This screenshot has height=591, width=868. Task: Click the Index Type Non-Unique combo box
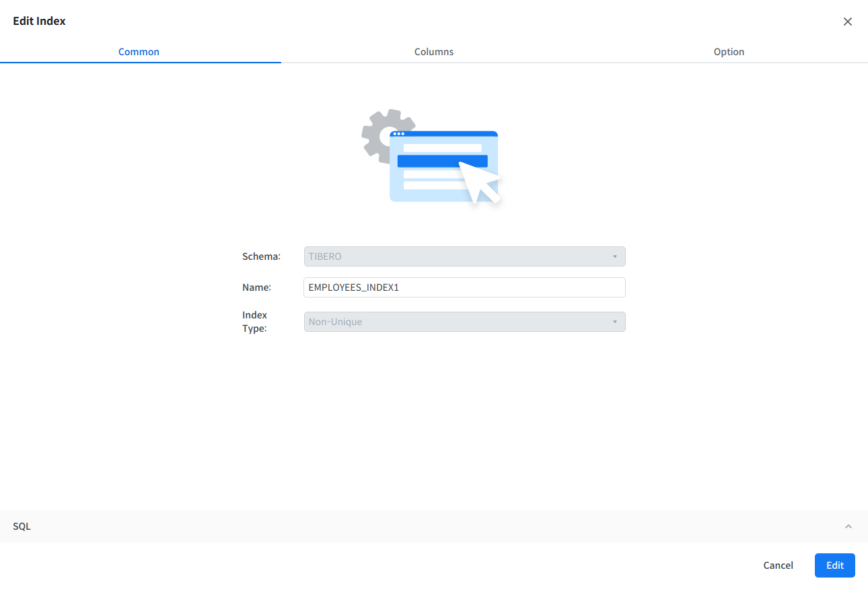click(458, 322)
